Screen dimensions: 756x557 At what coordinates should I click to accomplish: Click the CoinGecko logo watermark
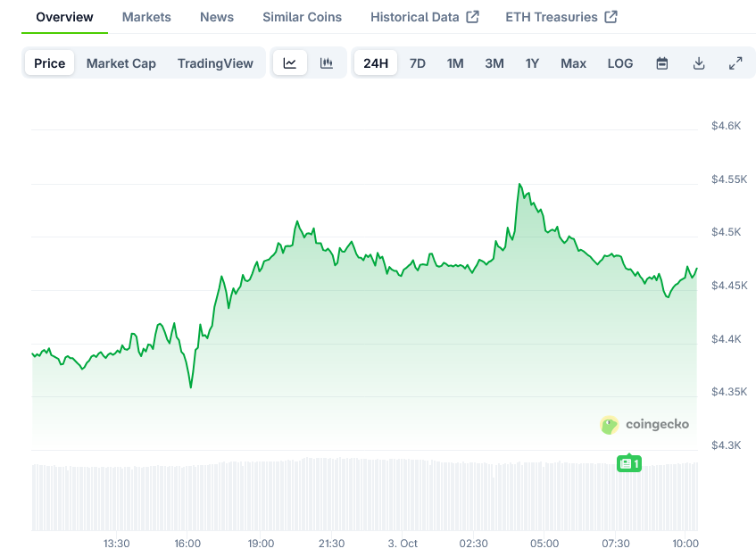[644, 424]
